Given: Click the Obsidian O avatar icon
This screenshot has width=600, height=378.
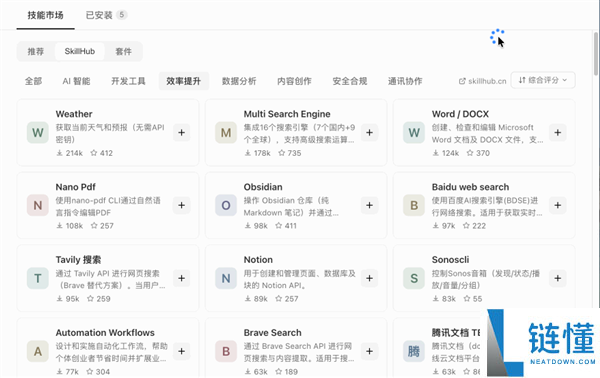Looking at the screenshot, I should pyautogui.click(x=226, y=205).
